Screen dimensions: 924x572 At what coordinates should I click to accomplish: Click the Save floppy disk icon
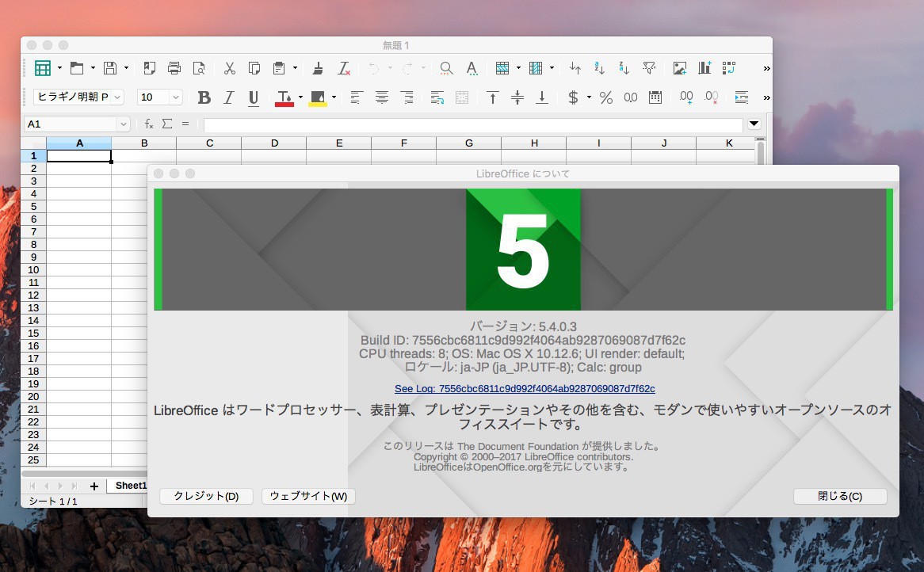coord(110,68)
